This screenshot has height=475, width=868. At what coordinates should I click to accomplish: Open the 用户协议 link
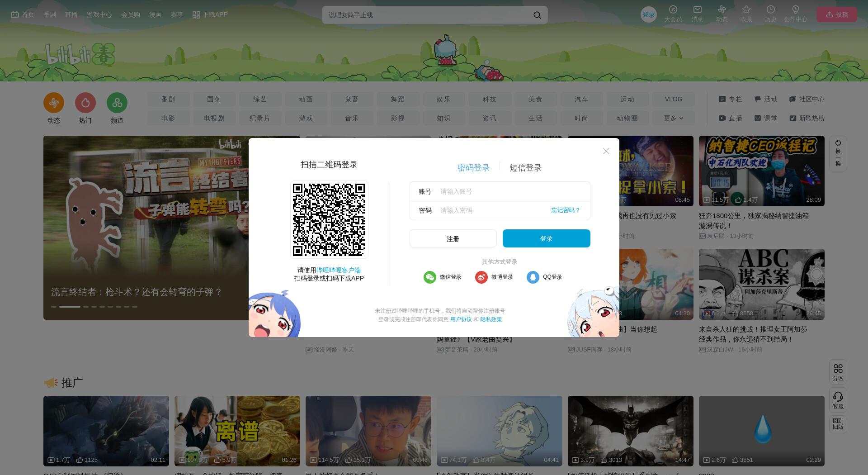(x=461, y=319)
